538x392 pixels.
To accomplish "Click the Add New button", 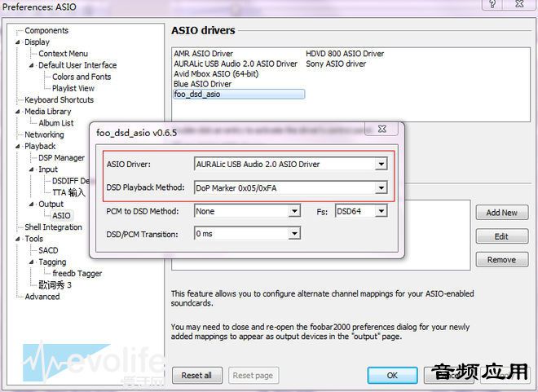I will tap(502, 213).
